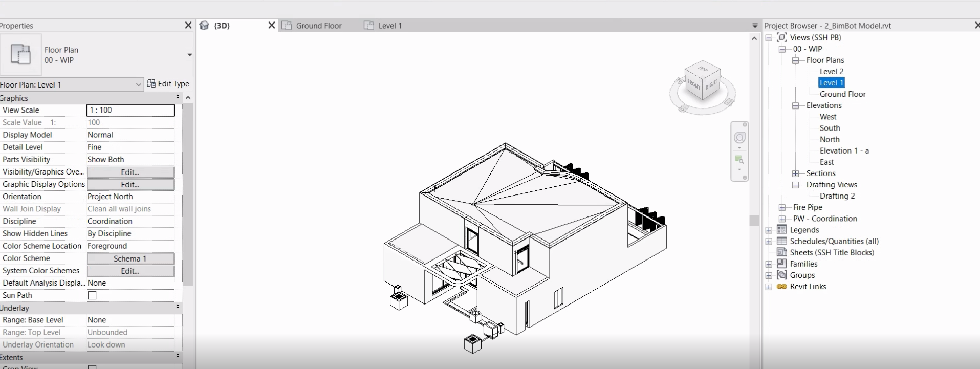Click the TOP face of the ViewCube
Viewport: 980px width, 369px height.
[703, 69]
